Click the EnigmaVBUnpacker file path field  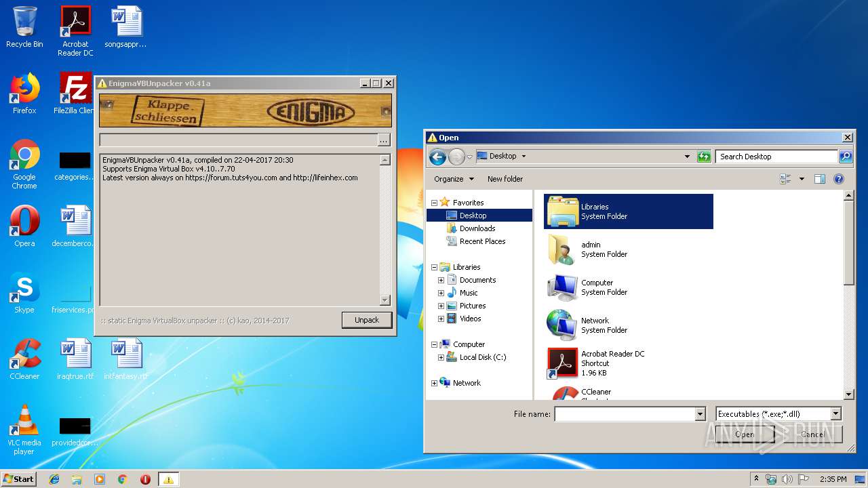[239, 140]
